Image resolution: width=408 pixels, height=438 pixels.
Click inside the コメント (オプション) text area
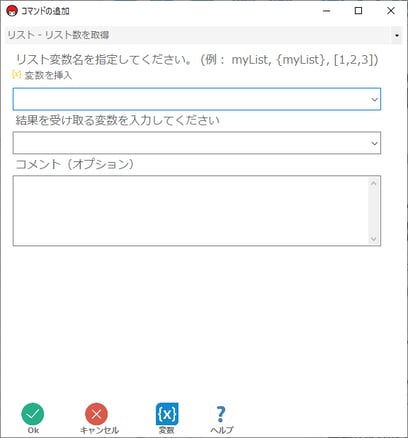pos(191,211)
